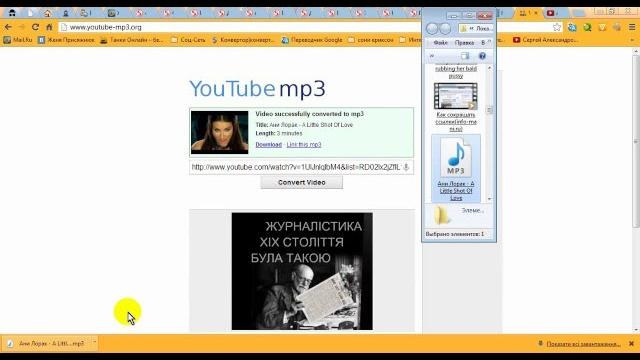Click the Download link for converted mp3

(269, 144)
